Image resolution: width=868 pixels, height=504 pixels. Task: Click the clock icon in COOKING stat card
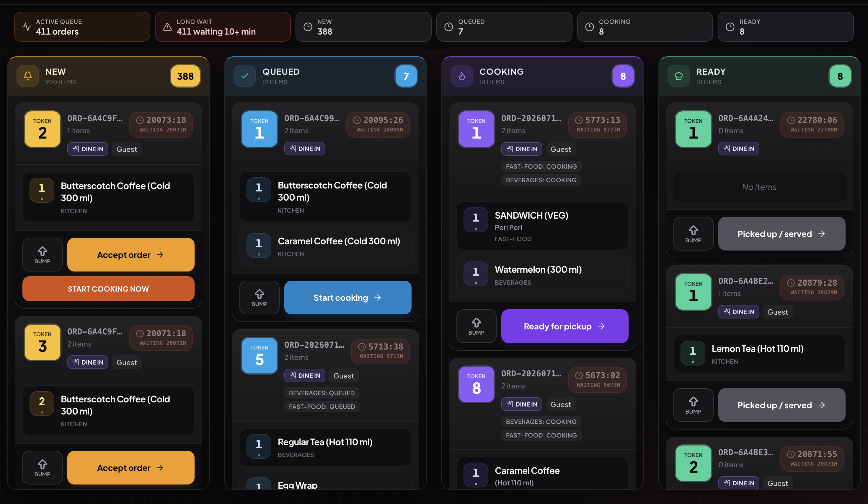(x=590, y=27)
